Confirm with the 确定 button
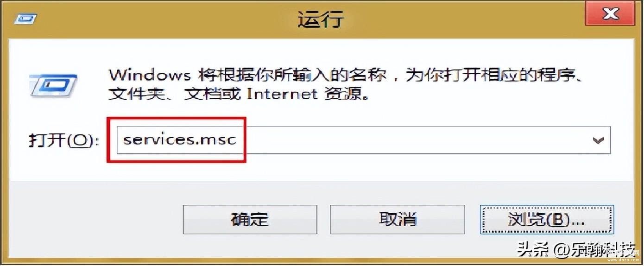Screen dimensions: 644x266 click(250, 220)
